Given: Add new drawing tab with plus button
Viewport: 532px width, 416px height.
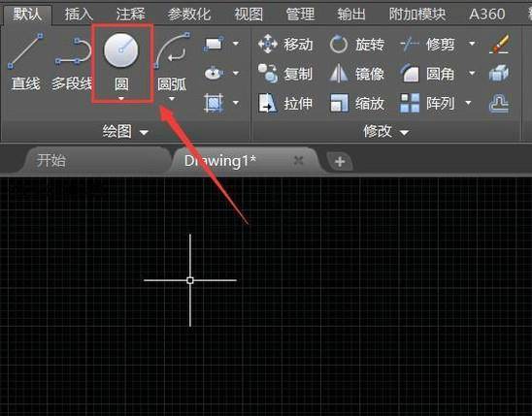Looking at the screenshot, I should [x=340, y=162].
